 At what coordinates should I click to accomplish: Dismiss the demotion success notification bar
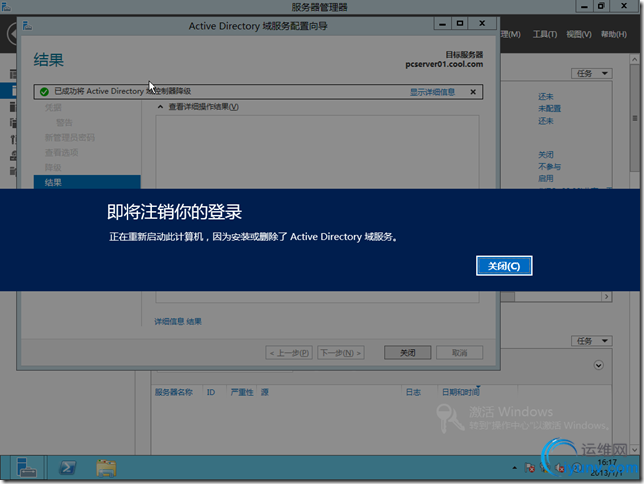473,92
